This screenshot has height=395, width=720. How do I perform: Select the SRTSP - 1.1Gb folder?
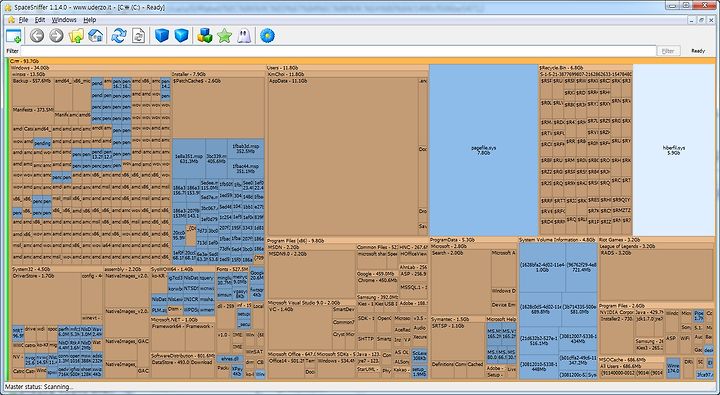[458, 342]
